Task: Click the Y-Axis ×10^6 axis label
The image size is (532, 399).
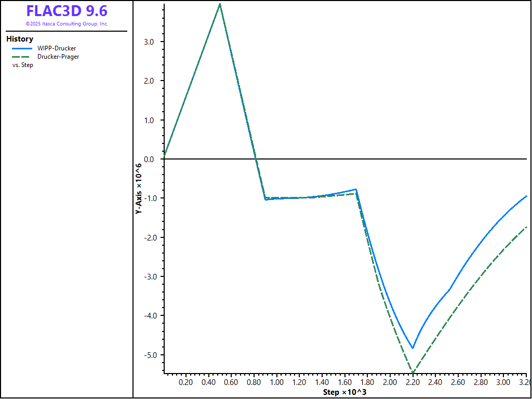Action: 139,189
